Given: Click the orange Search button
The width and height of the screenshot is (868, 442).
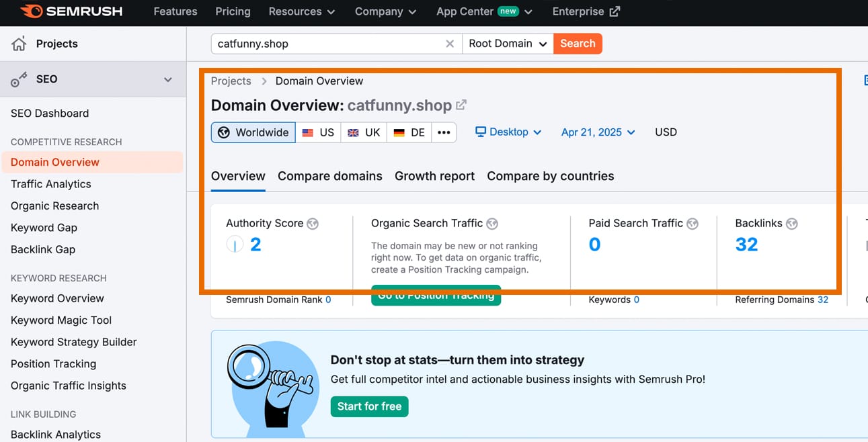Looking at the screenshot, I should tap(578, 44).
